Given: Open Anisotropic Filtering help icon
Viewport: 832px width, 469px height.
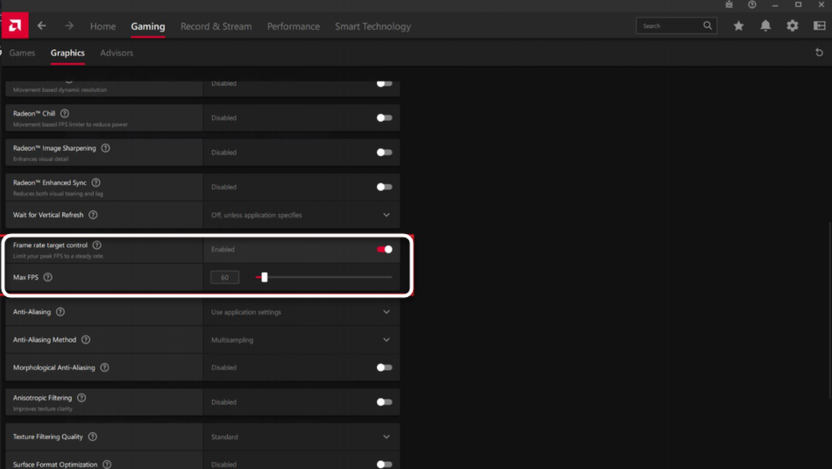Looking at the screenshot, I should (81, 397).
